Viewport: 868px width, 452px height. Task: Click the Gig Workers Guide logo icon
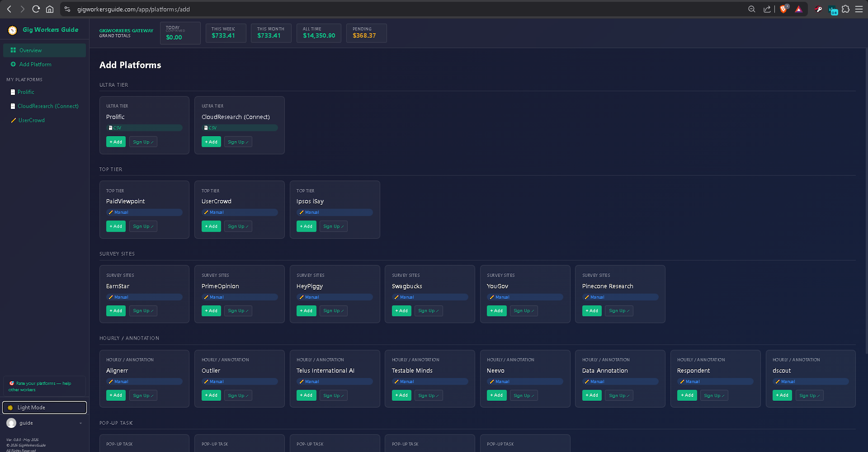click(x=13, y=30)
